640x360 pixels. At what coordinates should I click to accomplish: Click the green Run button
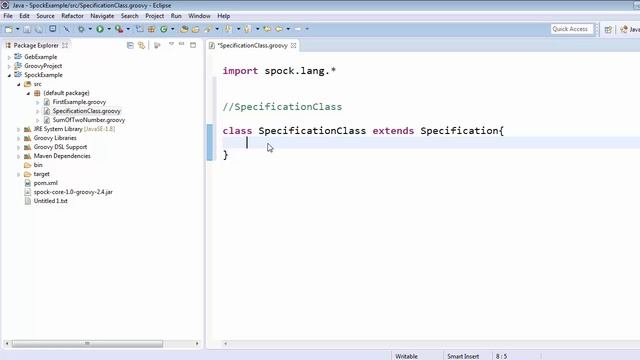[x=100, y=29]
